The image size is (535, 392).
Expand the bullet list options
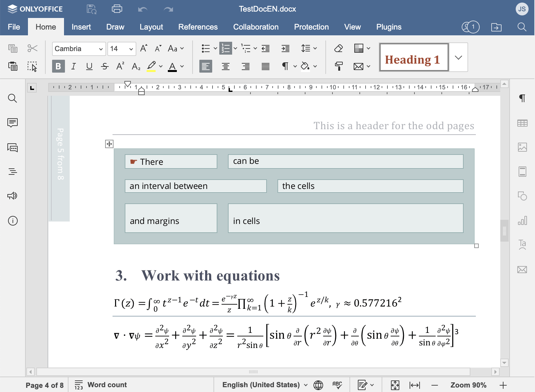point(215,49)
